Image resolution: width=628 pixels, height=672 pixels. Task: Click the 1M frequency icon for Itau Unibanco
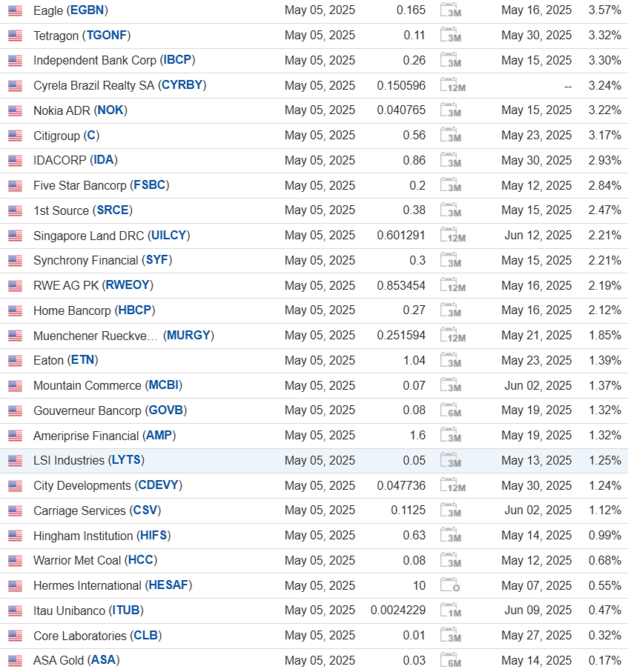tap(451, 611)
